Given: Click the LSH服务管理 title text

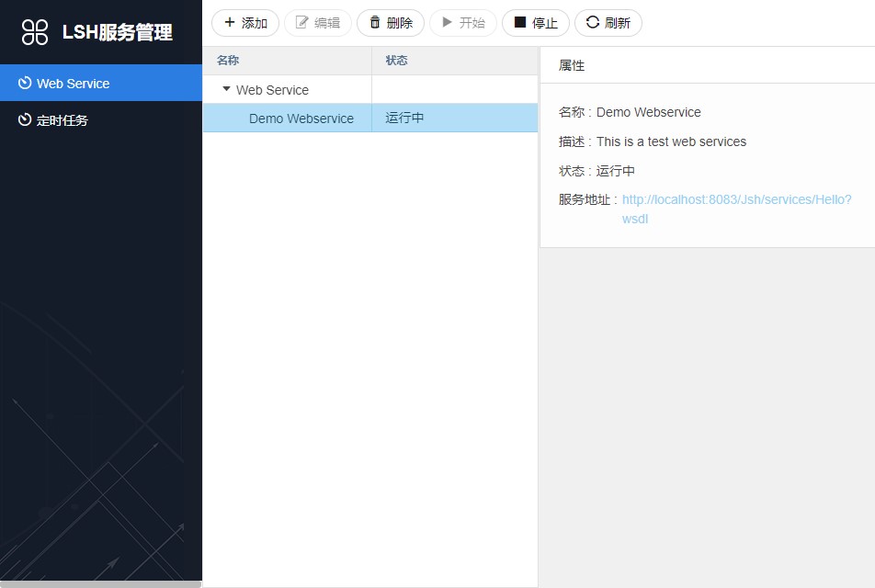Looking at the screenshot, I should (118, 32).
